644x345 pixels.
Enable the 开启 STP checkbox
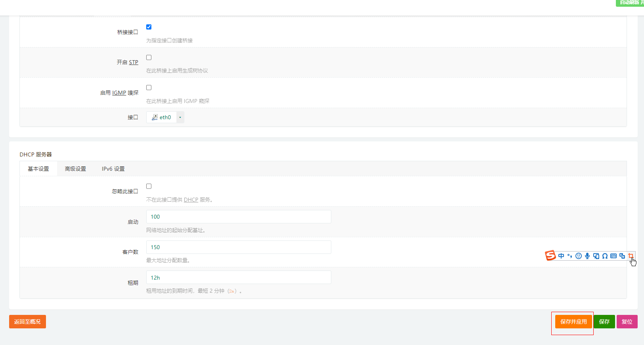149,57
